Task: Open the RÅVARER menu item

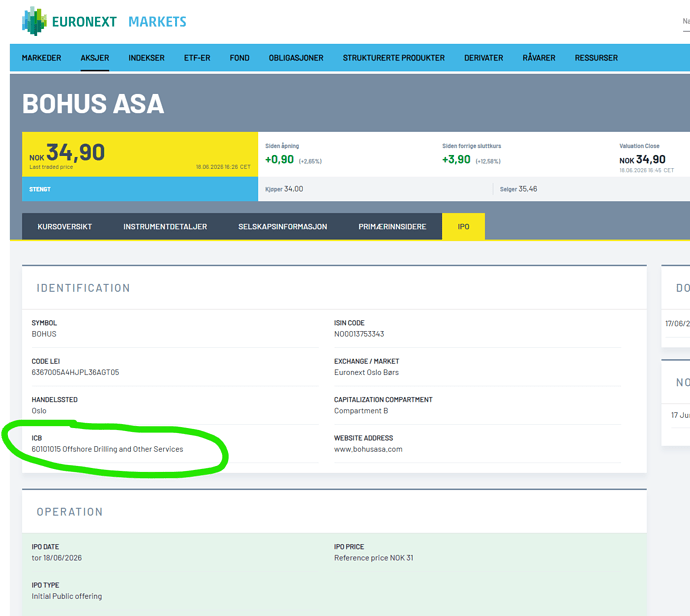Action: pyautogui.click(x=539, y=58)
